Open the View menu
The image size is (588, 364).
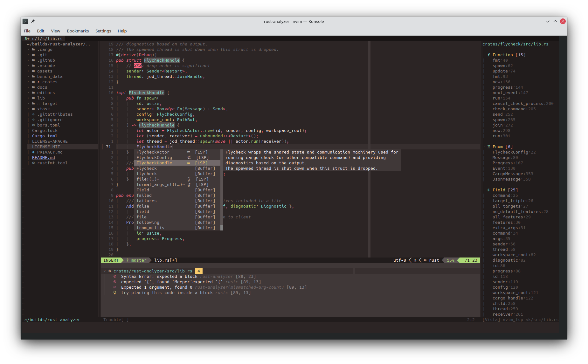point(56,31)
